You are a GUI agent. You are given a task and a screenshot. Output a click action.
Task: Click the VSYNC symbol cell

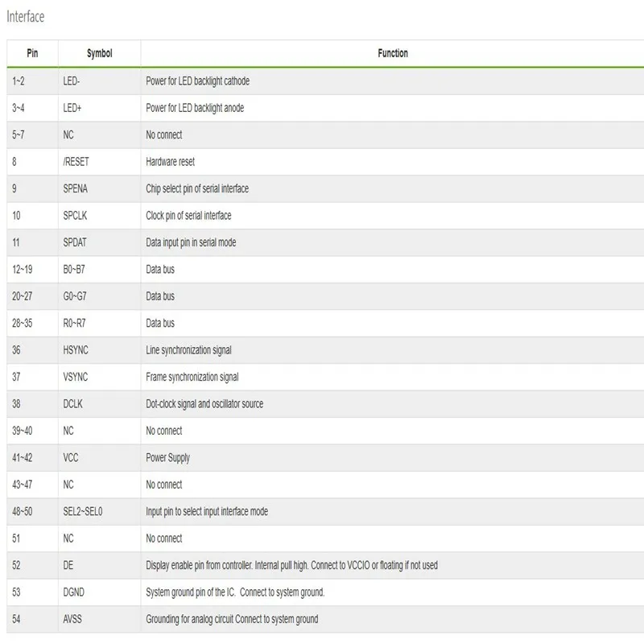click(76, 377)
